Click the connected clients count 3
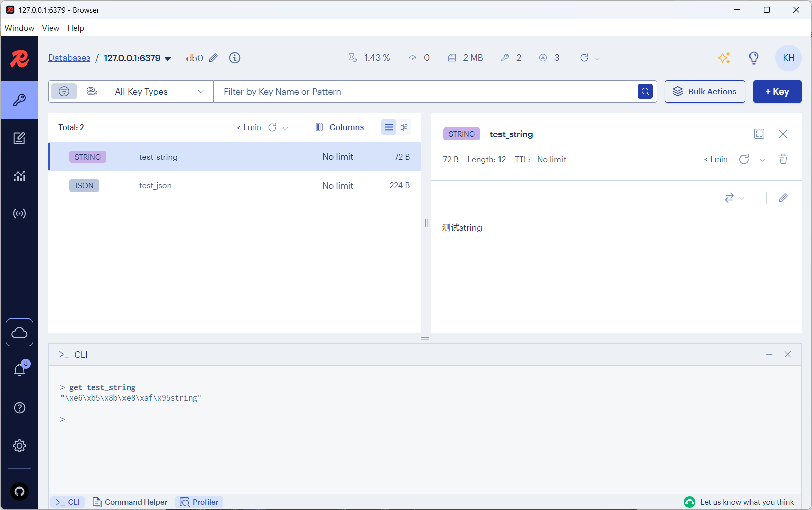This screenshot has width=812, height=510. pyautogui.click(x=549, y=58)
